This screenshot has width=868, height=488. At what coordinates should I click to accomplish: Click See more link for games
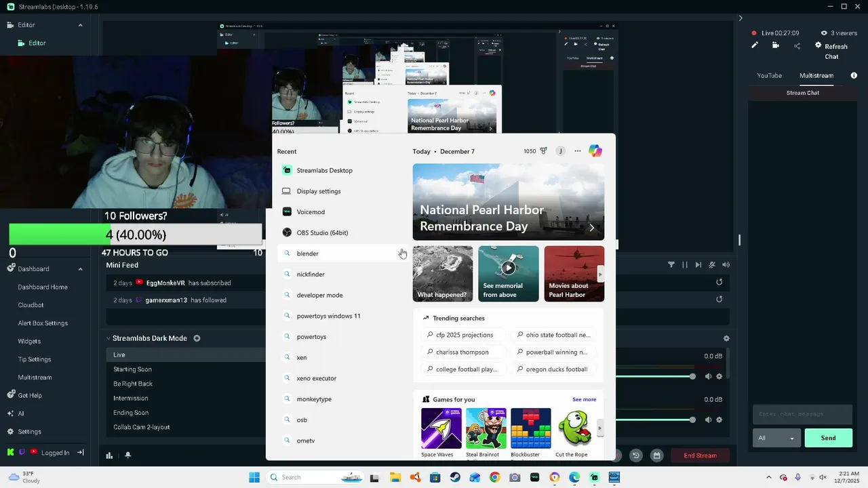click(x=584, y=399)
